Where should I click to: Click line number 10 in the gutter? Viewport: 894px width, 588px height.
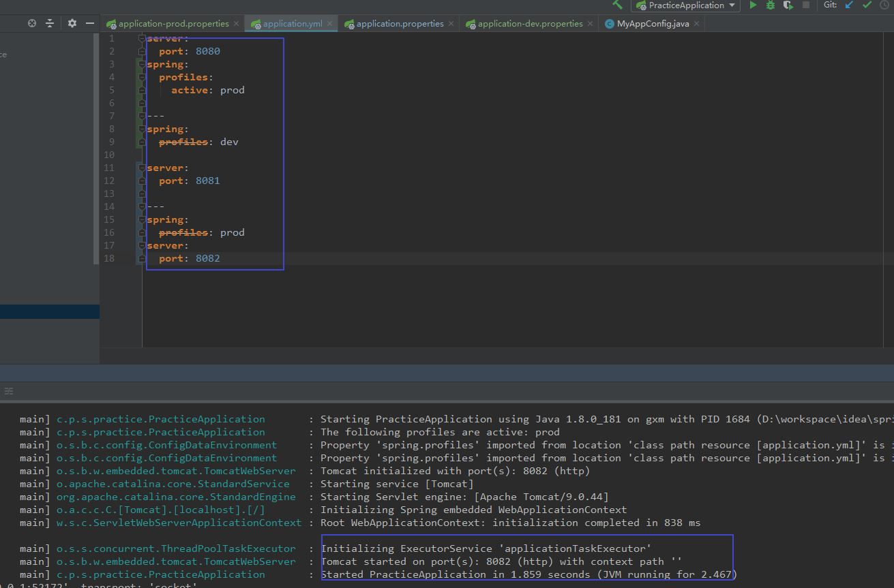point(109,155)
